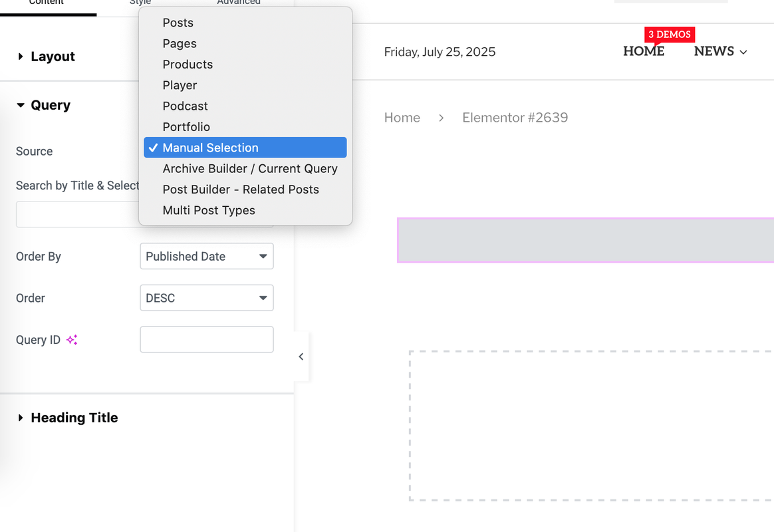Open the Order By dropdown

(x=207, y=256)
